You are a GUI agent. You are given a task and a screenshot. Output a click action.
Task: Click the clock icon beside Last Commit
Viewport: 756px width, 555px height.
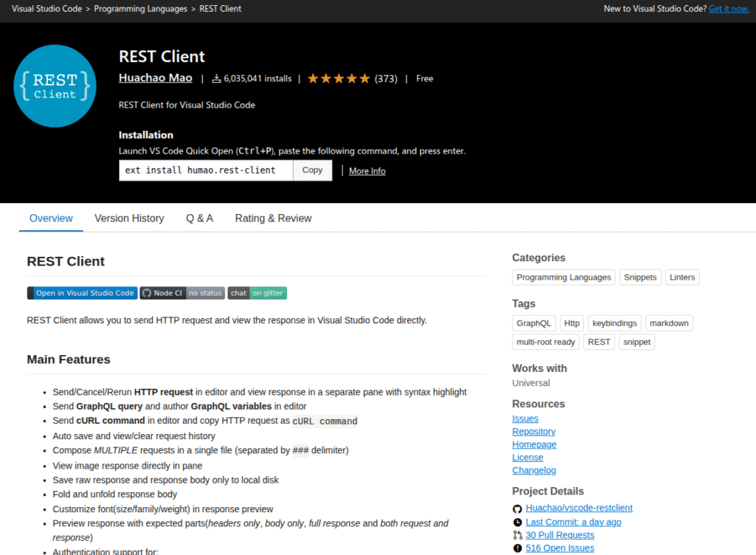point(518,523)
